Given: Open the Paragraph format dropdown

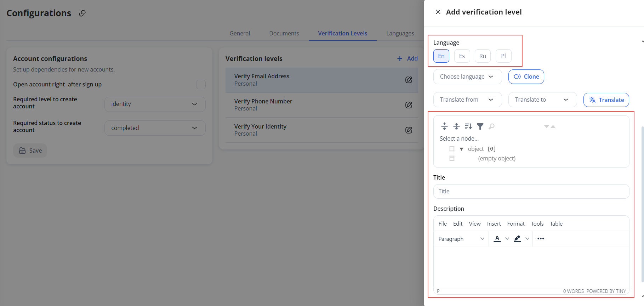Looking at the screenshot, I should pos(461,239).
